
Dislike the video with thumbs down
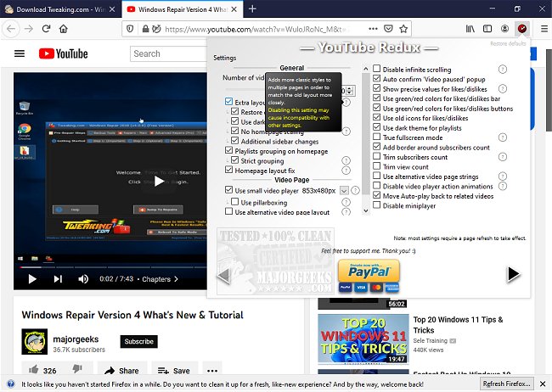(x=77, y=368)
